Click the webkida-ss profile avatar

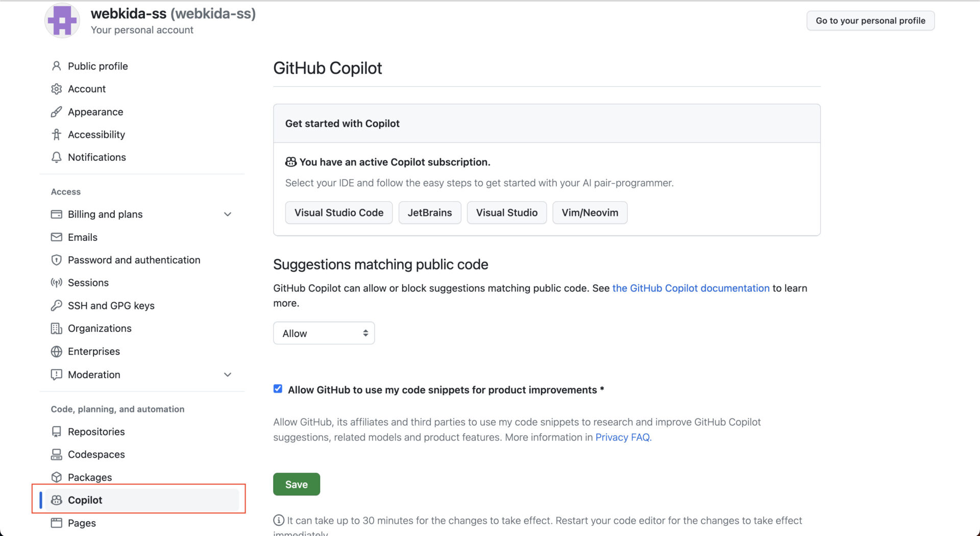(x=62, y=20)
